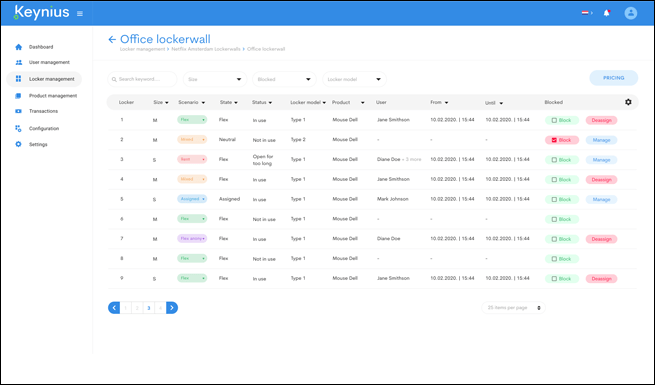The height and width of the screenshot is (385, 655).
Task: Check the Block checkbox for locker 1
Action: 554,120
